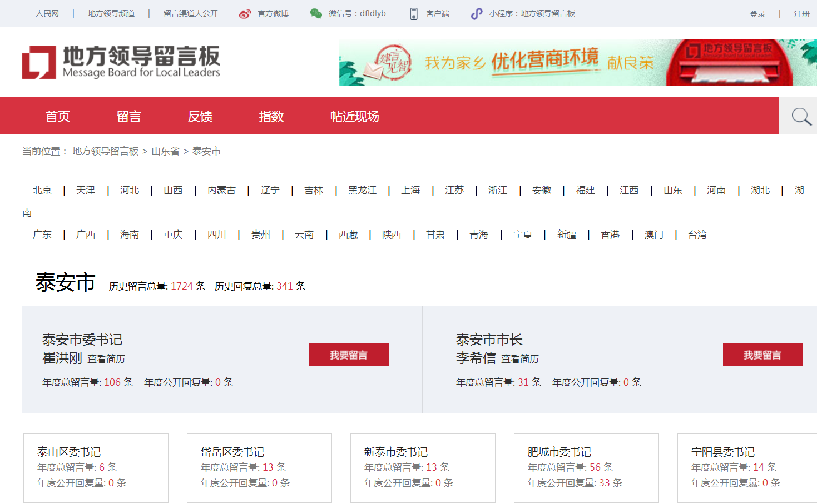
Task: Click the 官方微博 link text
Action: tap(273, 13)
